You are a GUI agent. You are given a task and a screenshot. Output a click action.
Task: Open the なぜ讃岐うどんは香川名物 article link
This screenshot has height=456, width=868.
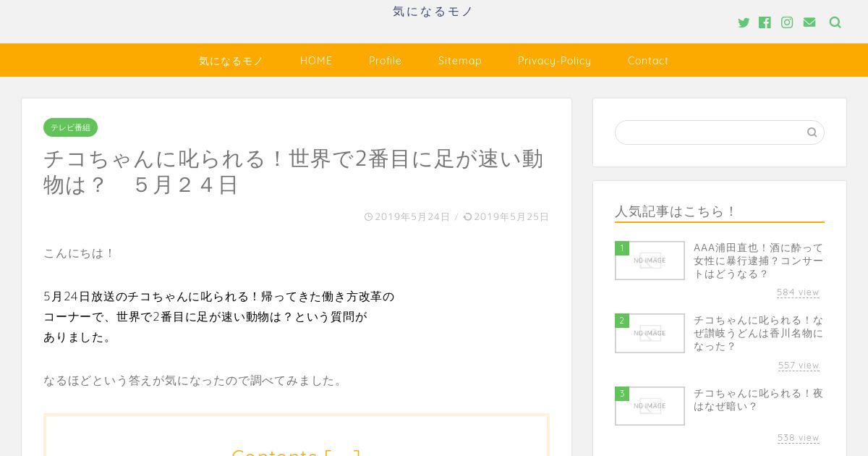(x=758, y=333)
